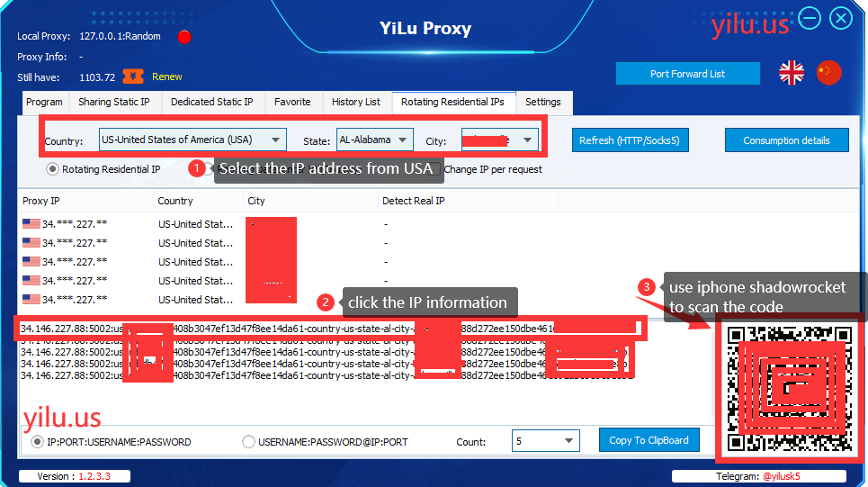The width and height of the screenshot is (868, 487).
Task: Switch to the Dedicated Static IP tab
Action: 211,103
